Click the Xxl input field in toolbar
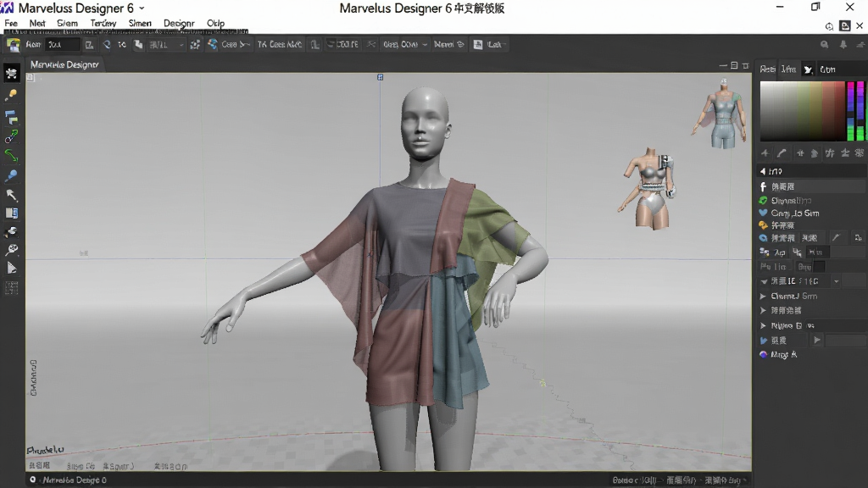The image size is (868, 488). coord(63,44)
